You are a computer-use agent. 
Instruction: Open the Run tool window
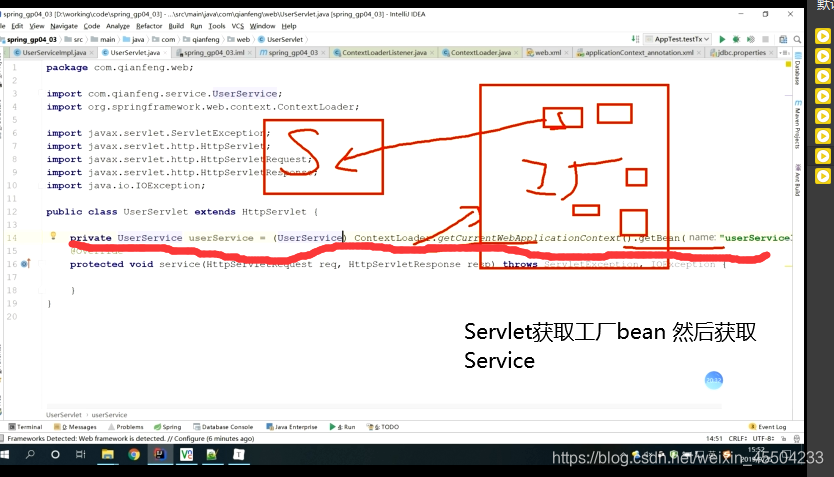point(342,427)
